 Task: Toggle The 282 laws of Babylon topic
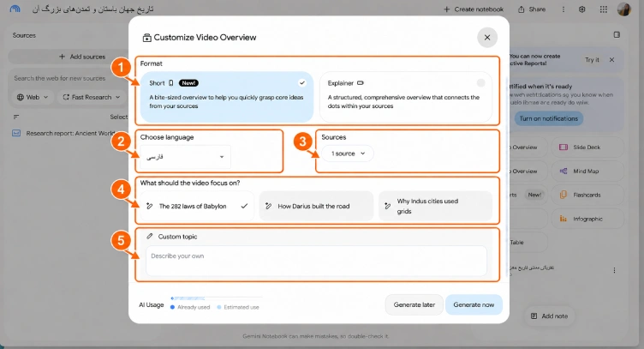point(197,206)
